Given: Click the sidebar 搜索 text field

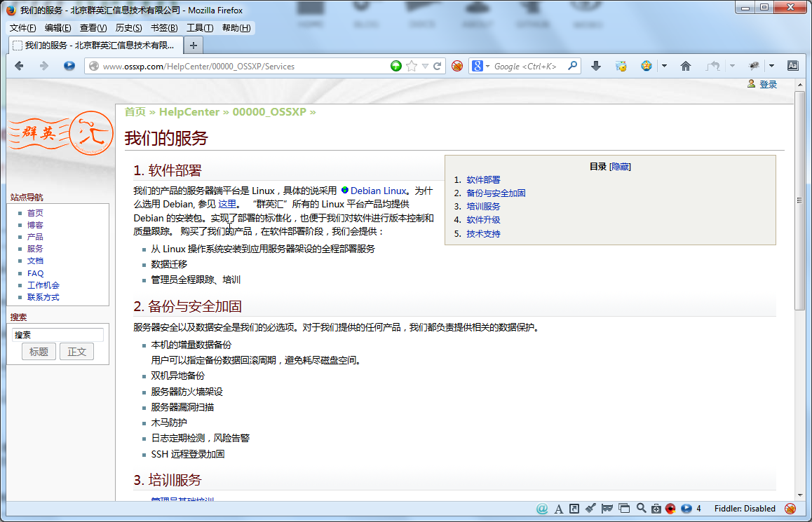Looking at the screenshot, I should (x=57, y=335).
